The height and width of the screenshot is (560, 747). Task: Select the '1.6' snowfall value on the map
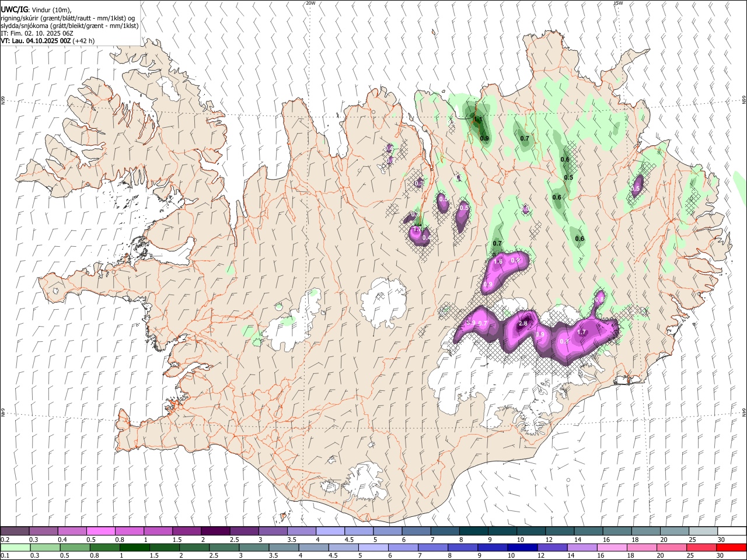[x=498, y=262]
